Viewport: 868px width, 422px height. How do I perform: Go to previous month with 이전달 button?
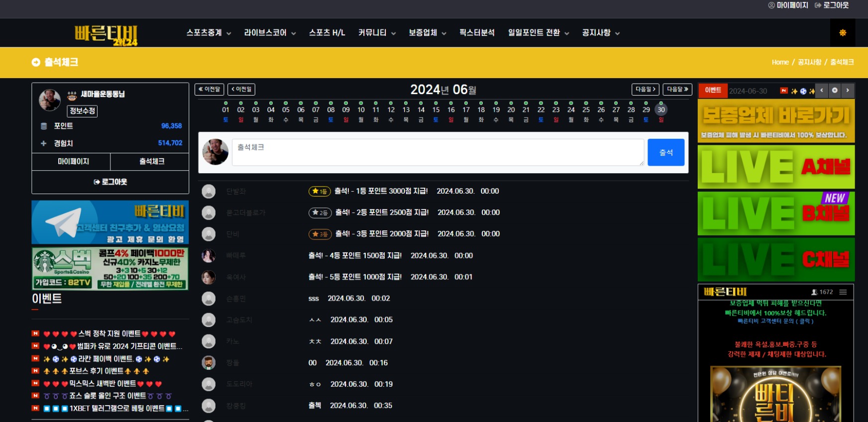[209, 89]
